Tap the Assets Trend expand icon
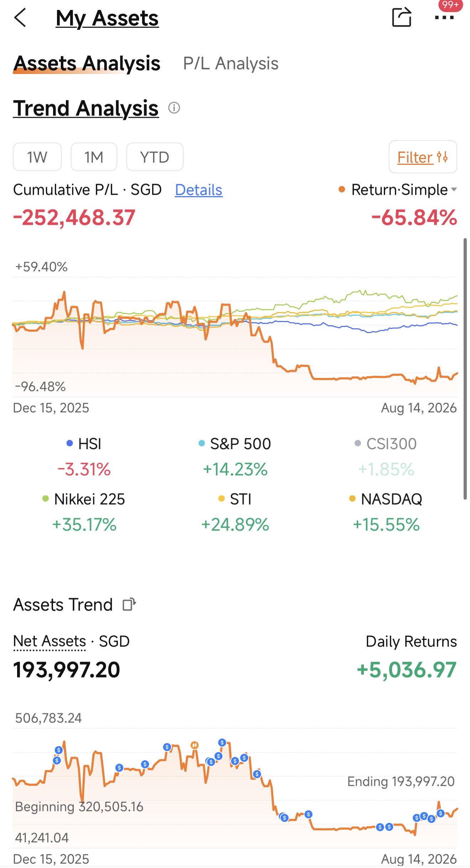The image size is (470, 868). click(x=129, y=604)
